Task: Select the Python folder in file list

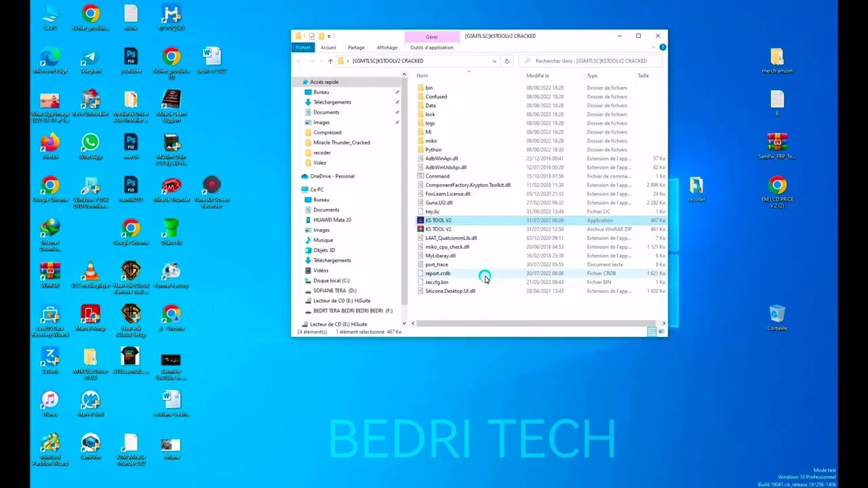Action: pos(541,150)
